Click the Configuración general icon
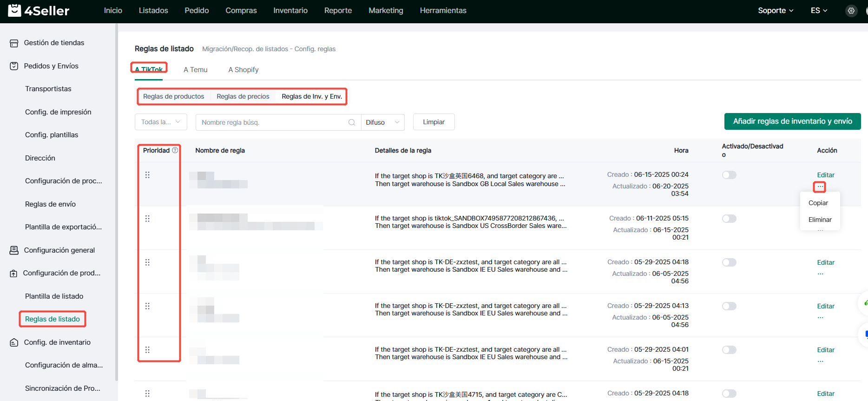Viewport: 868px width, 401px height. coord(14,250)
